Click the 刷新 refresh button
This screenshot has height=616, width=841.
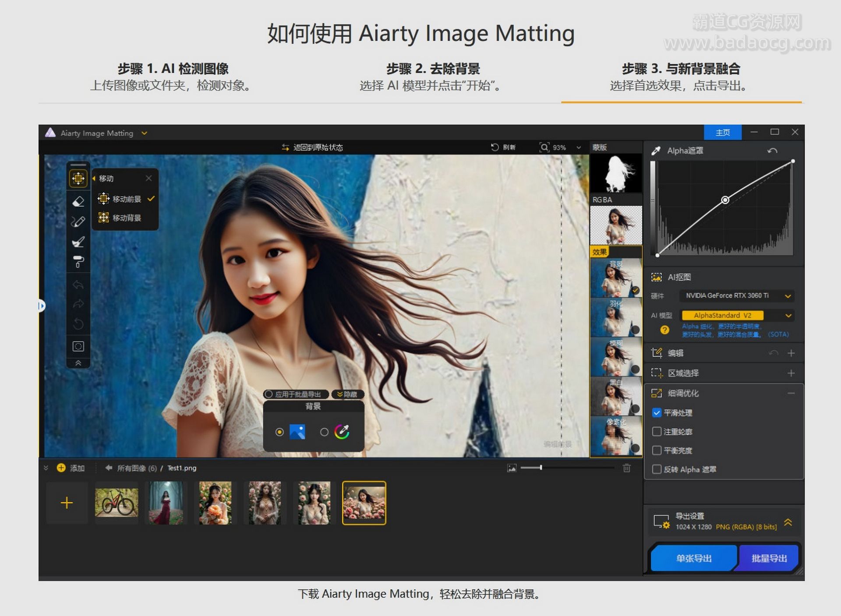tap(503, 148)
